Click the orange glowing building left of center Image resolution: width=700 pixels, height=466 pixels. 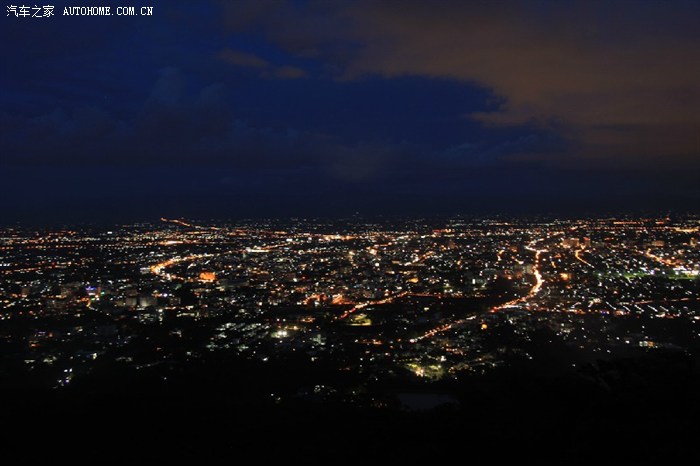(x=207, y=277)
